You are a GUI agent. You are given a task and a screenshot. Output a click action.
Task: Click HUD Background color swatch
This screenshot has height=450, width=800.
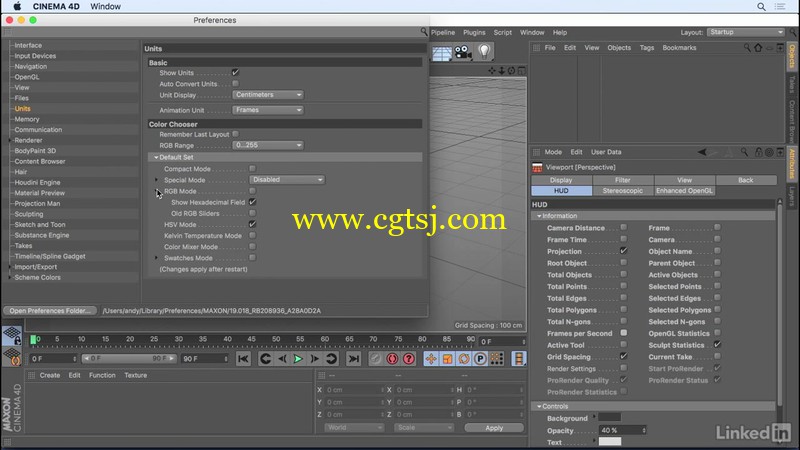(609, 418)
